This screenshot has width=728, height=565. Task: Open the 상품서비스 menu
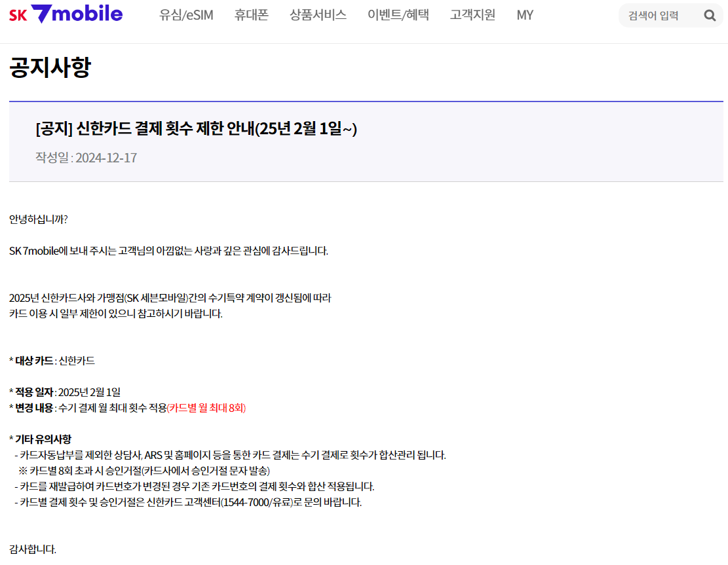tap(318, 15)
